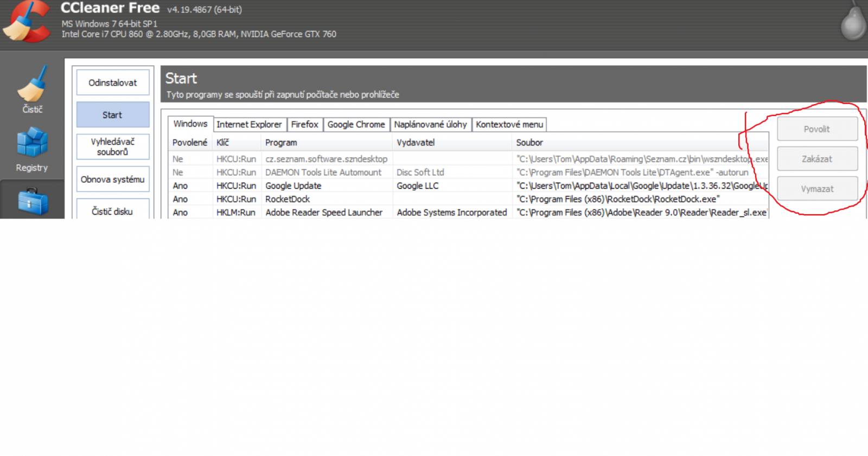Open Čistič disku tool
Image resolution: width=868 pixels, height=456 pixels.
tap(113, 209)
